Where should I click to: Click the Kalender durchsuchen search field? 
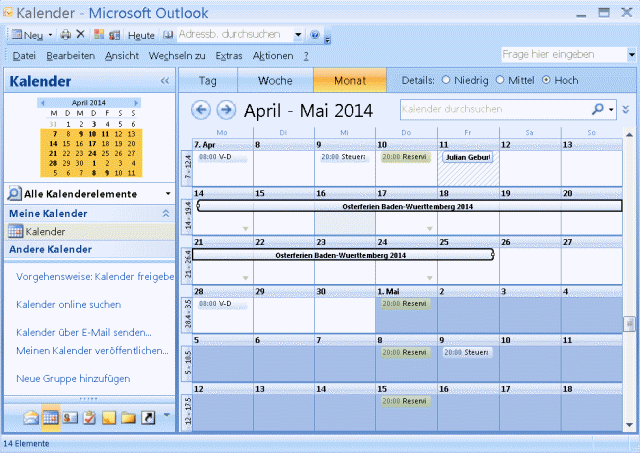496,109
